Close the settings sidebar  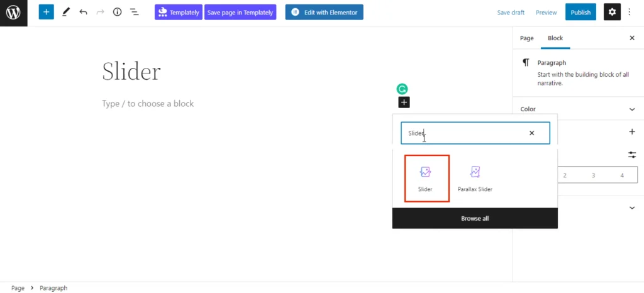click(x=632, y=38)
